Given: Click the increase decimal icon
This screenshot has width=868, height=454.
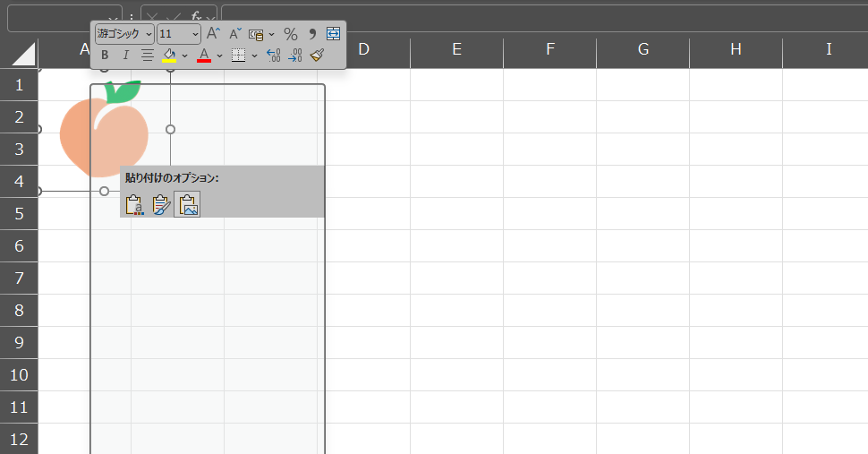Looking at the screenshot, I should 274,56.
